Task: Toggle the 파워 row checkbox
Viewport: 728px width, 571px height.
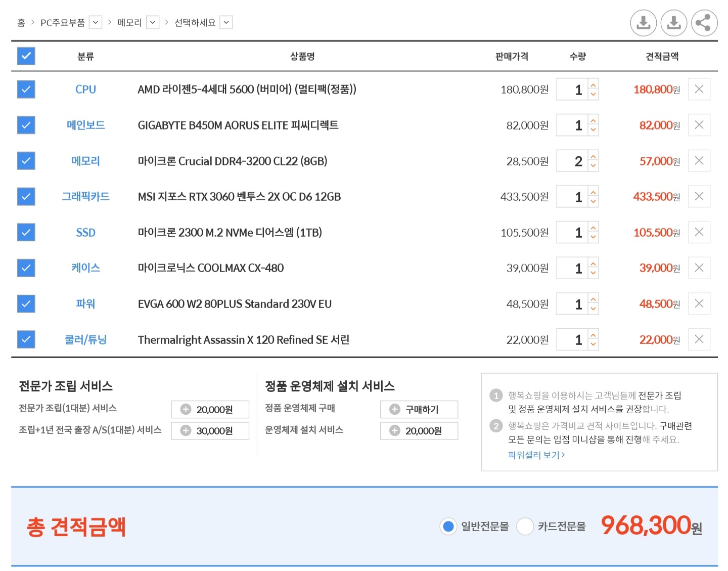Action: coord(26,303)
